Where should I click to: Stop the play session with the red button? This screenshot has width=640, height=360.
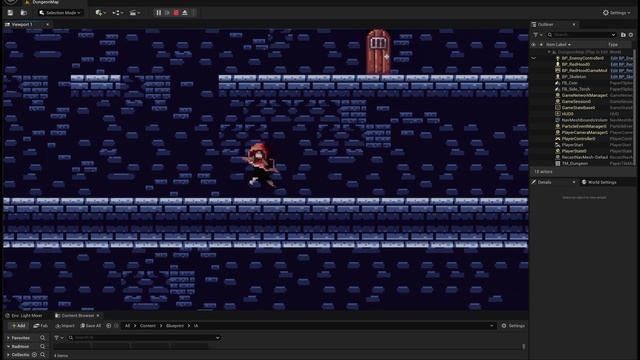pos(176,13)
